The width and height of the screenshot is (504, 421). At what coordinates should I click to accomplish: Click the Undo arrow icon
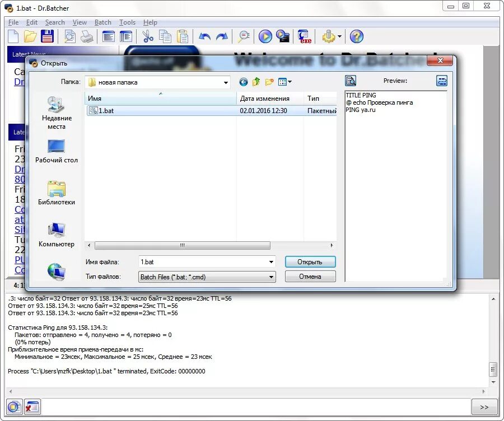point(205,36)
